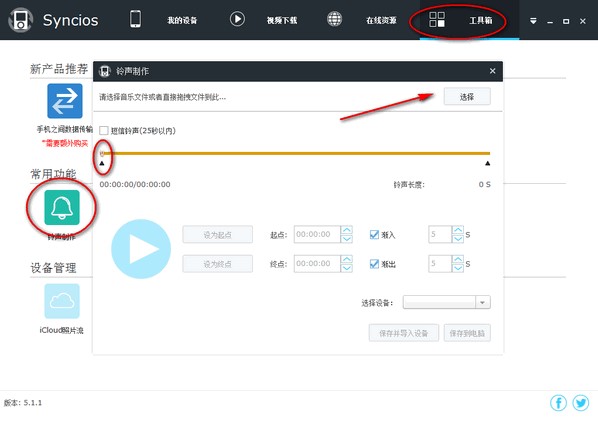Click the green bell ringtone maker icon
The height and width of the screenshot is (421, 598).
pos(62,207)
